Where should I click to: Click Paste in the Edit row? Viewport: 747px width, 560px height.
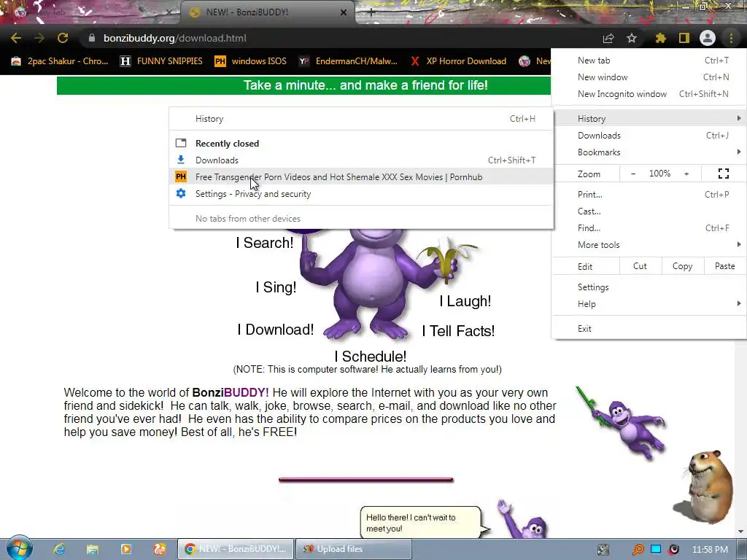point(724,266)
